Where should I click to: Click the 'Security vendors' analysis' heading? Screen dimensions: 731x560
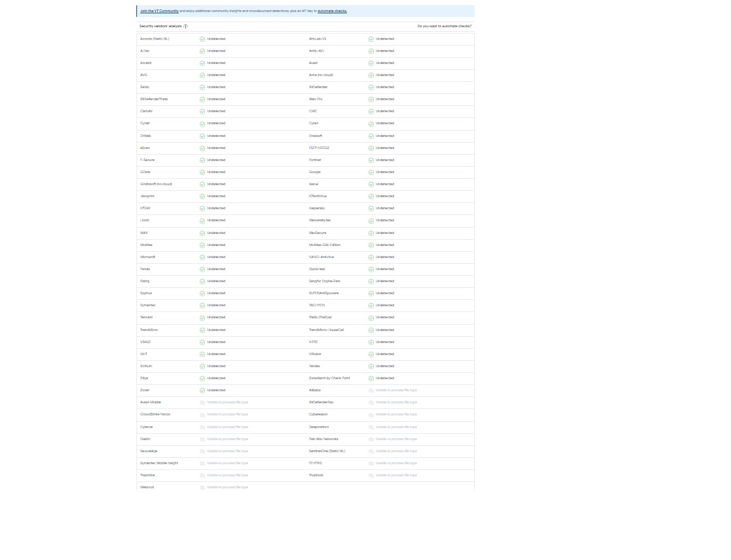point(161,26)
